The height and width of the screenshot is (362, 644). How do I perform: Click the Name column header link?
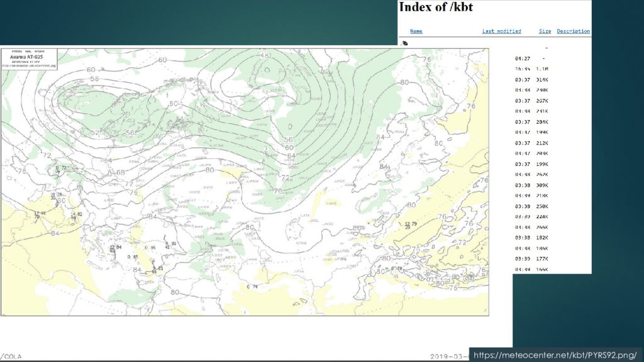pos(416,31)
